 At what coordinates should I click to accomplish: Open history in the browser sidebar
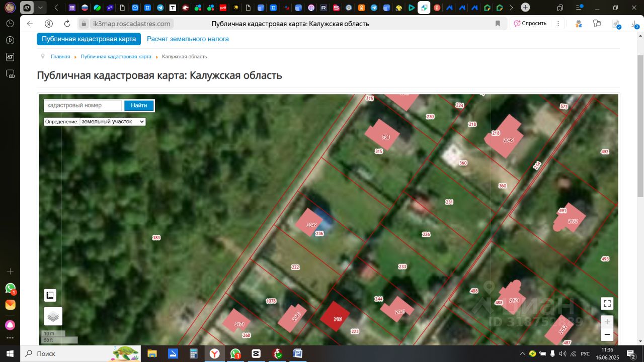click(10, 24)
